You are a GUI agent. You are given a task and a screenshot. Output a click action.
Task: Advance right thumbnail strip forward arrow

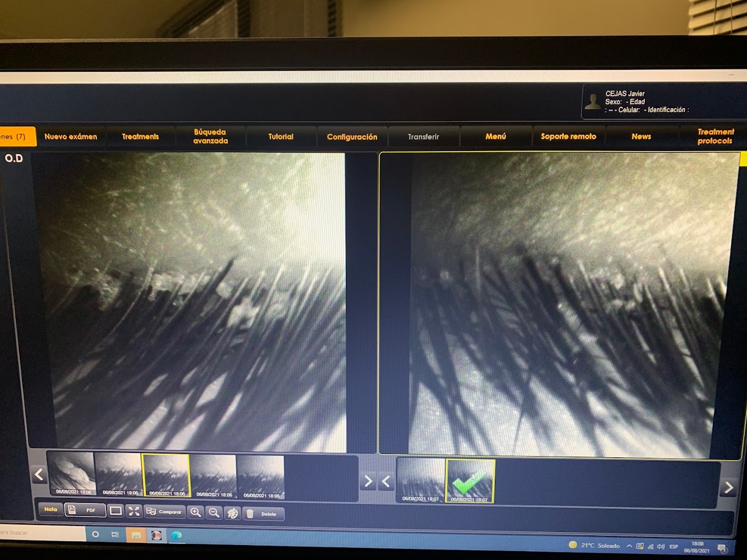[x=729, y=487]
